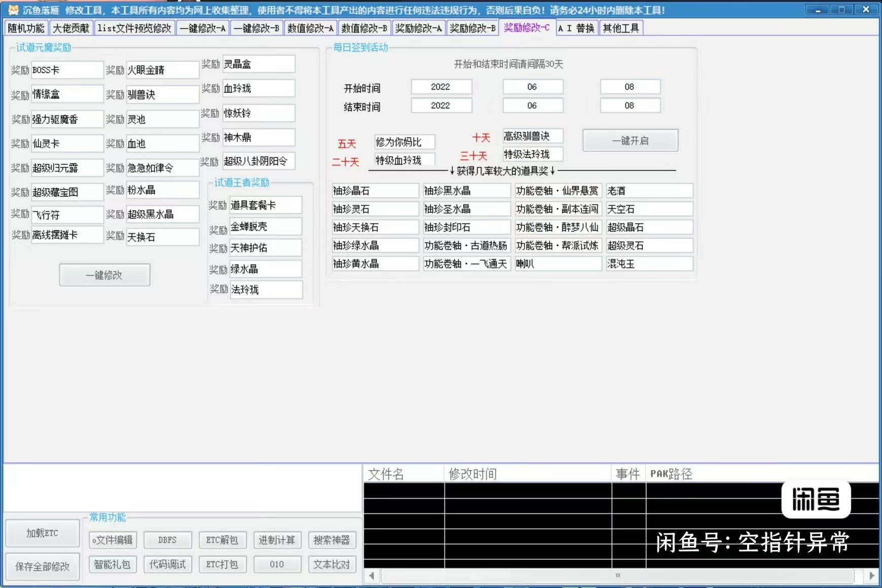
Task: Edit the 强力驱魔香 reward field
Action: (x=67, y=119)
